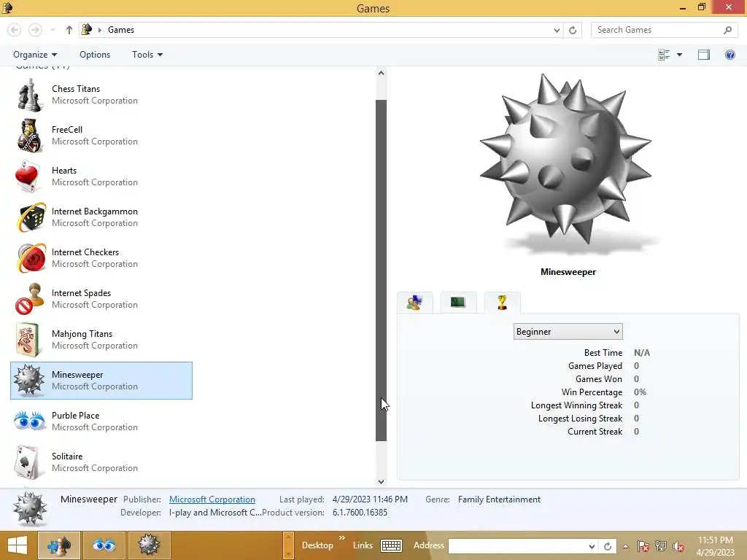Image resolution: width=747 pixels, height=560 pixels.
Task: Click the list scrollbar down arrow
Action: coord(381,481)
